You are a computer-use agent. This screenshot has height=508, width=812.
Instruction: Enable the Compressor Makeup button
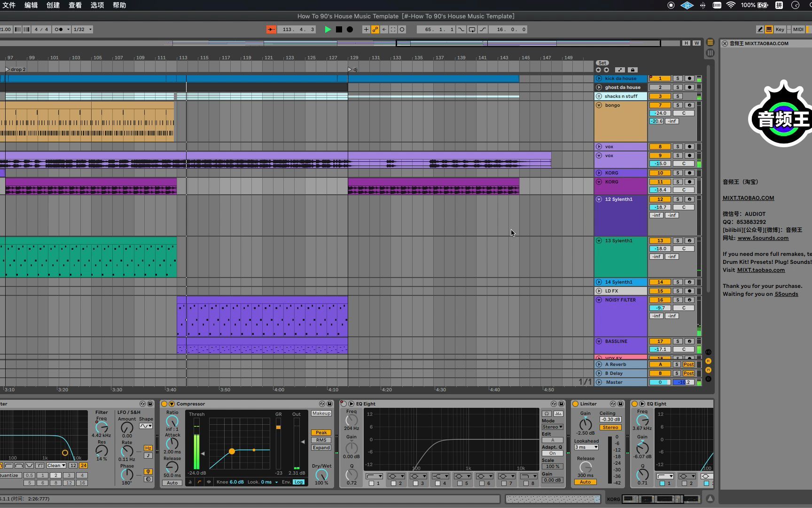[321, 413]
